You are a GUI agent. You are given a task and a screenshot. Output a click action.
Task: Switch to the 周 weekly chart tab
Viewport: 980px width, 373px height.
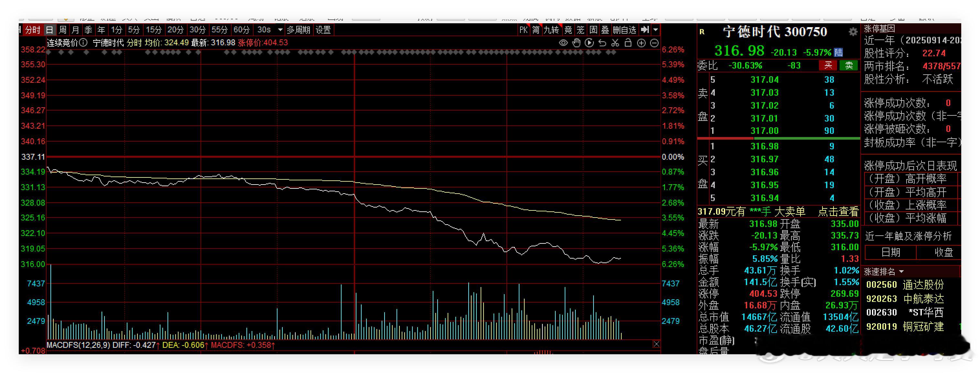coord(63,30)
